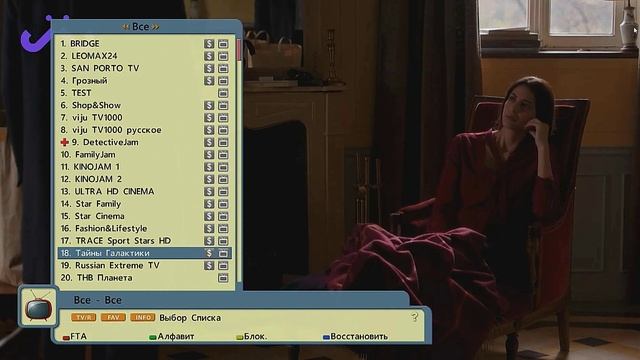The image size is (640, 360).
Task: Select highlighted channel 18. Тайны Галактики
Action: point(144,253)
